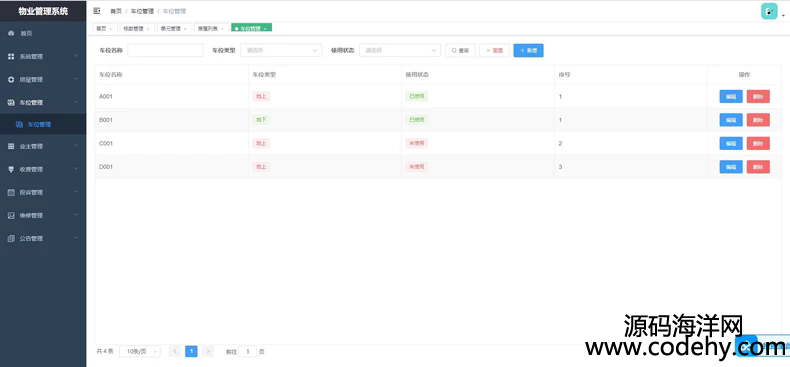Viewport: 790px width, 367px height.
Task: Close the 单元管理 tab with its x
Action: tap(185, 29)
